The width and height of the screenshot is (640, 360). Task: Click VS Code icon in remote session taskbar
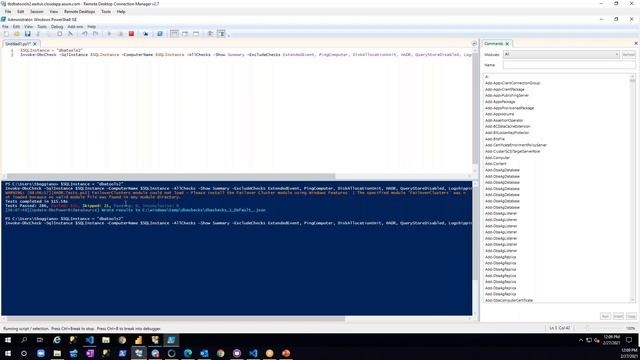pyautogui.click(x=89, y=340)
